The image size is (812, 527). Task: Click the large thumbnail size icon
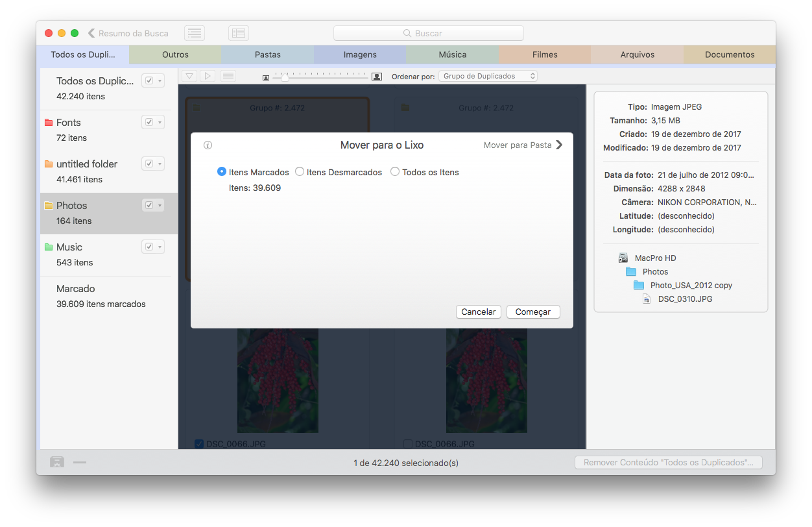(376, 77)
